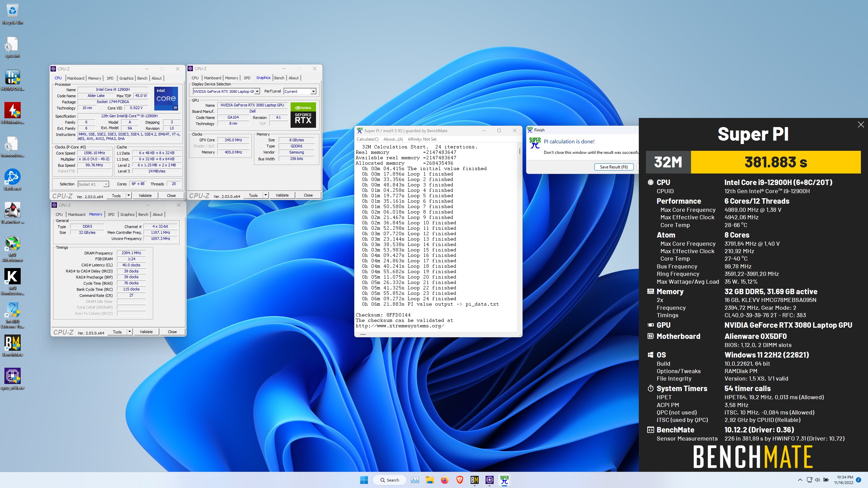Open the HWMonitor desktop shortcut
This screenshot has width=868, height=488.
pyautogui.click(x=13, y=113)
